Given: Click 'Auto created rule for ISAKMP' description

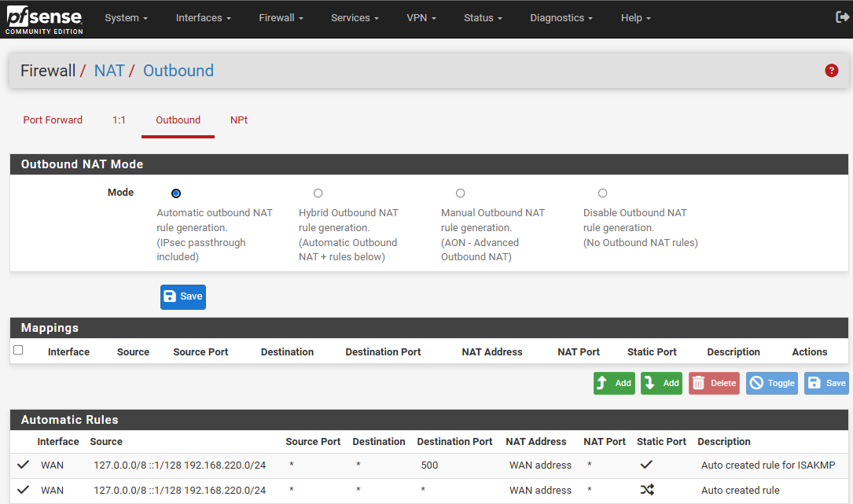Looking at the screenshot, I should click(768, 465).
